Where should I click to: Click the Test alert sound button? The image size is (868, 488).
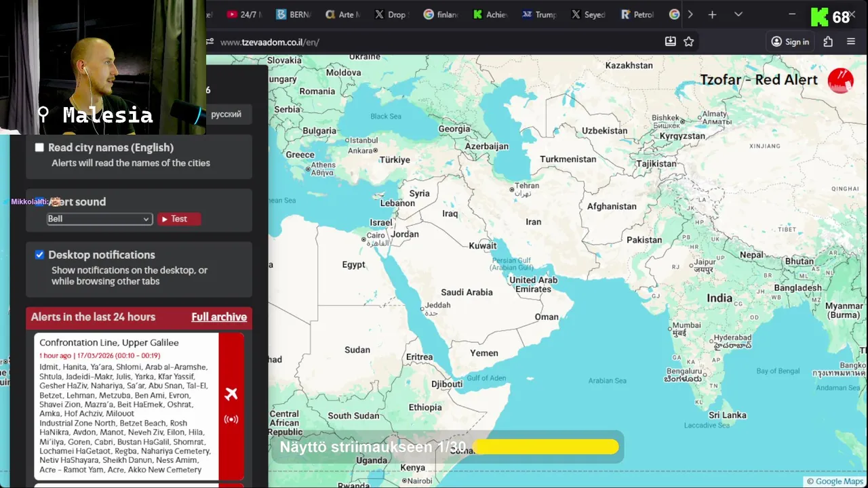179,219
